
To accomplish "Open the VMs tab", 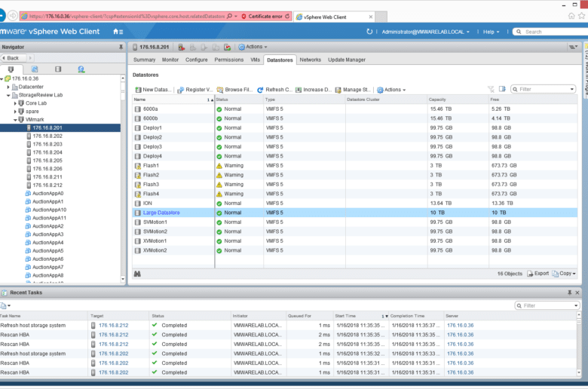I will click(x=256, y=60).
